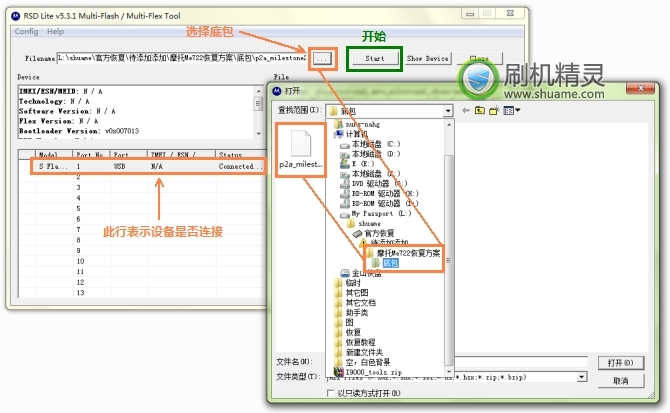This screenshot has height=413, width=670.
Task: Select My Passport (L:) drive
Action: [376, 213]
